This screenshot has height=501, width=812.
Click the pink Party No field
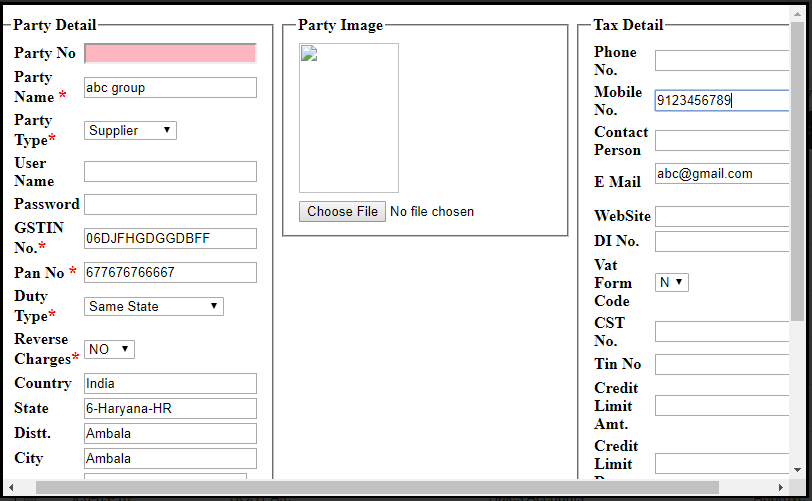click(x=170, y=53)
